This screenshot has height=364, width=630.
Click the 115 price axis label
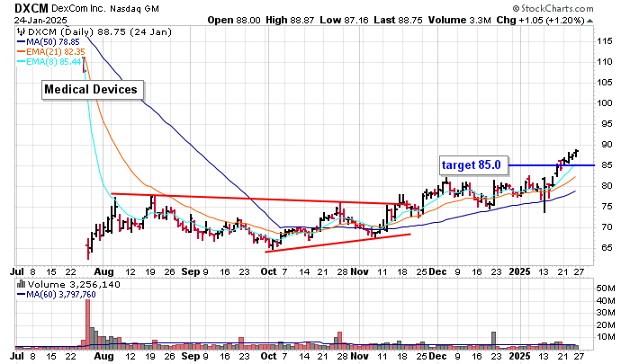click(x=605, y=41)
